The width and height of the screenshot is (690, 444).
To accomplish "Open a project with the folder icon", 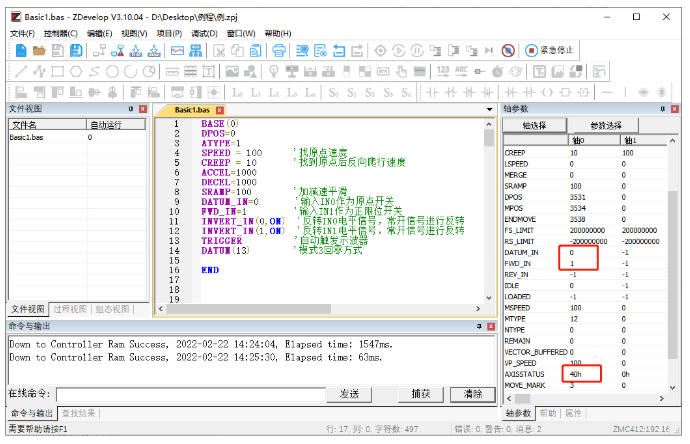I will coord(39,51).
